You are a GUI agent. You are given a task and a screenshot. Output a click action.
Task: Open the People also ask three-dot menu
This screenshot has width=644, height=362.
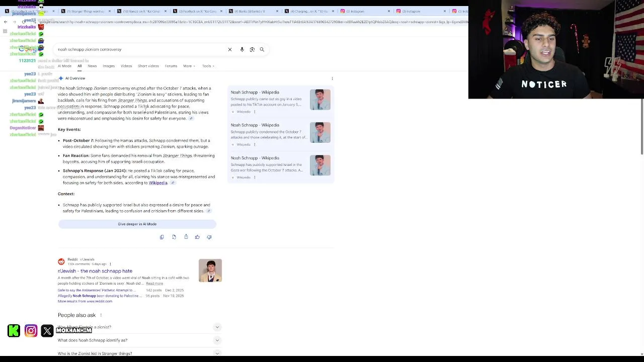coord(101,315)
